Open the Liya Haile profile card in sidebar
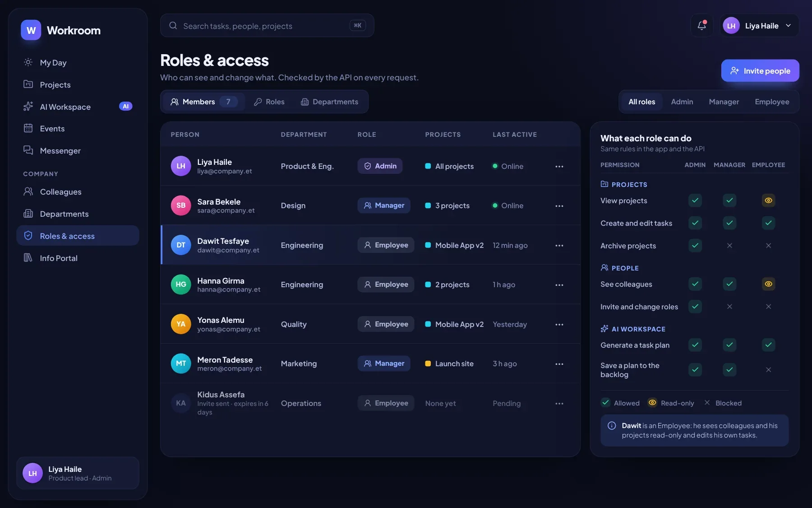Image resolution: width=812 pixels, height=508 pixels. pyautogui.click(x=78, y=473)
